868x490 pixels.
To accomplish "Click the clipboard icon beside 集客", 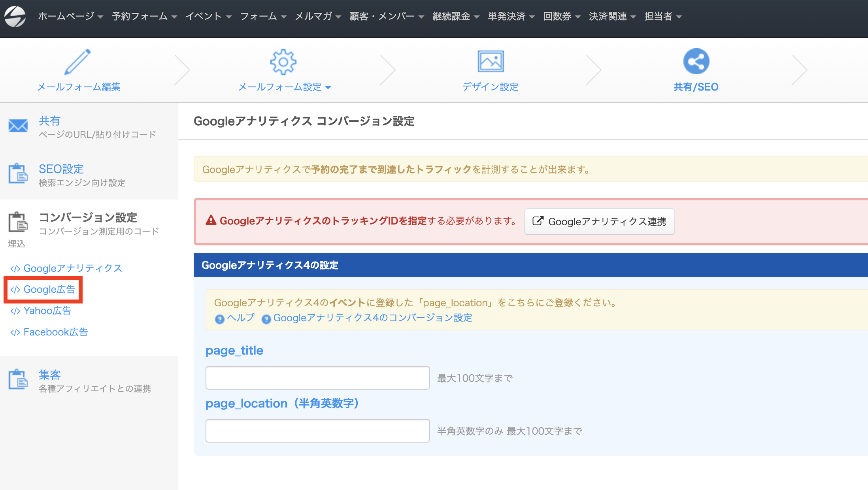I will point(18,379).
